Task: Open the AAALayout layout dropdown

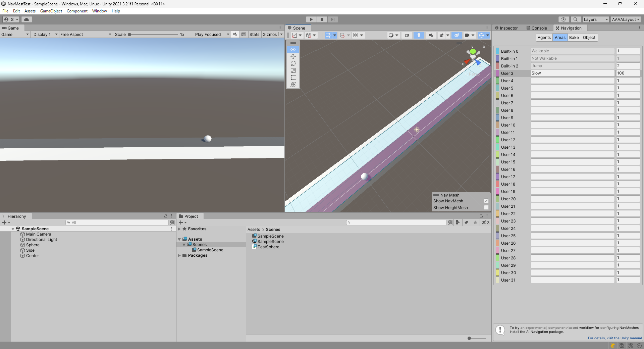Action: [x=626, y=19]
